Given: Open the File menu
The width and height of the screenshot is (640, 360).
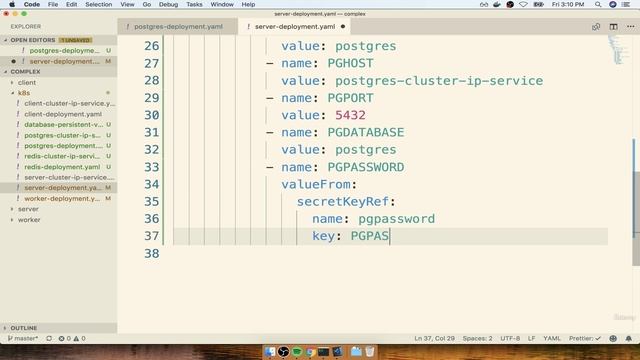Looking at the screenshot, I should [53, 4].
